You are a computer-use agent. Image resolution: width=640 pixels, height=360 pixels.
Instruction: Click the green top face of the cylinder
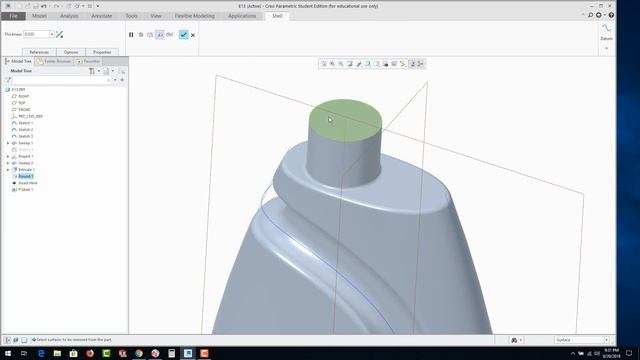click(345, 120)
